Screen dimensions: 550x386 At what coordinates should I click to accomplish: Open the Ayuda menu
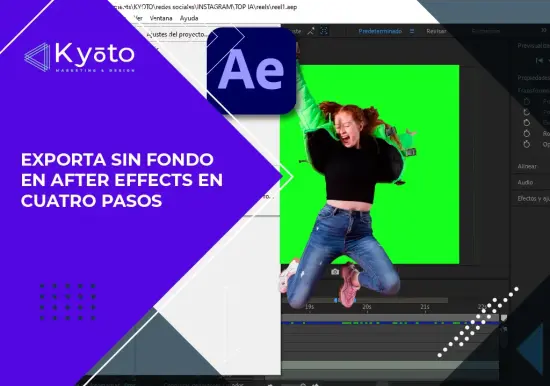click(x=189, y=18)
